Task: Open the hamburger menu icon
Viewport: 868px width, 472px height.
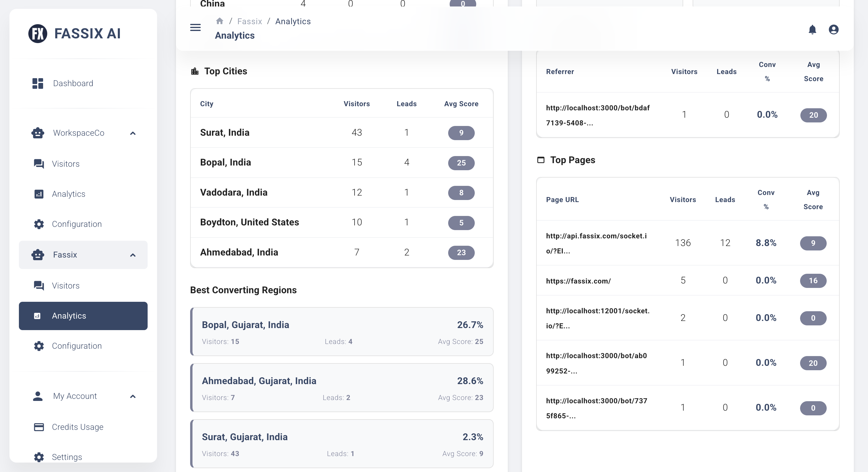Action: coord(195,28)
